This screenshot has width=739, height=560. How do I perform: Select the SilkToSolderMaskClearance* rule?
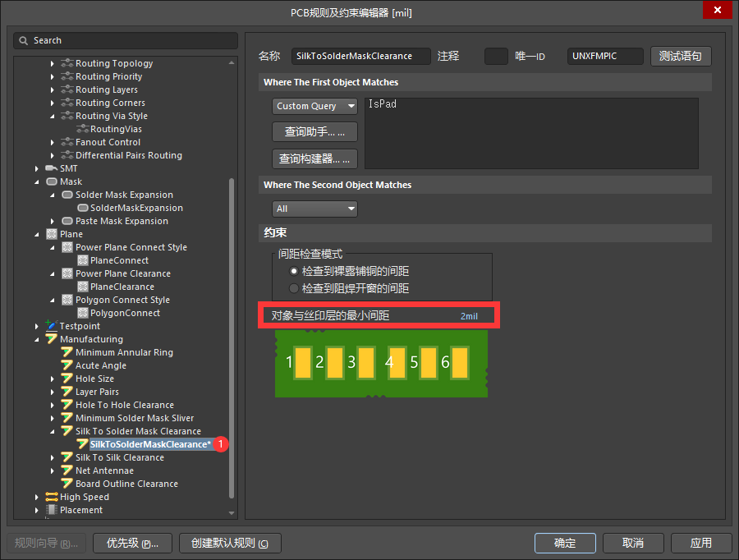click(150, 444)
